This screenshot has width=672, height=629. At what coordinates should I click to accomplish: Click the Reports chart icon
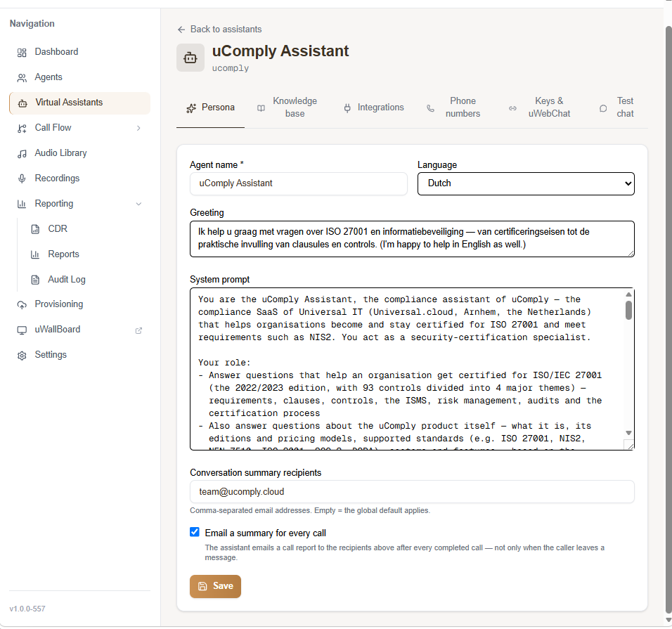[x=35, y=254]
